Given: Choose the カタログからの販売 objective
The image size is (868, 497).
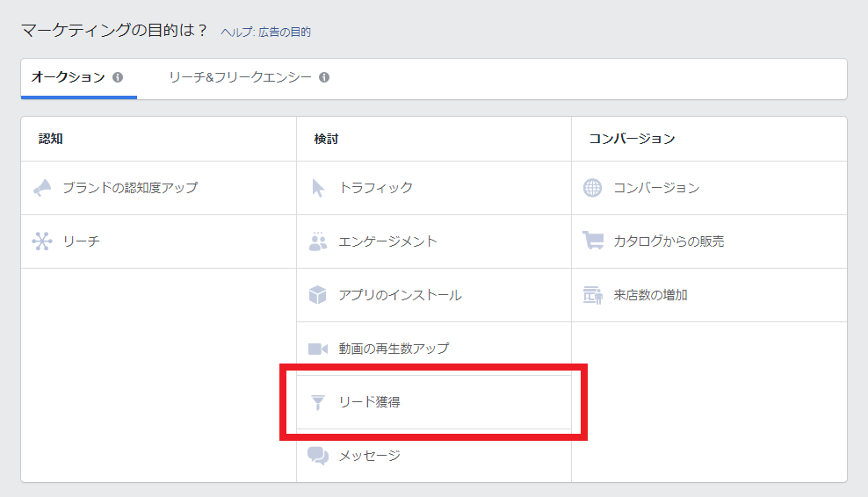Looking at the screenshot, I should click(x=709, y=241).
